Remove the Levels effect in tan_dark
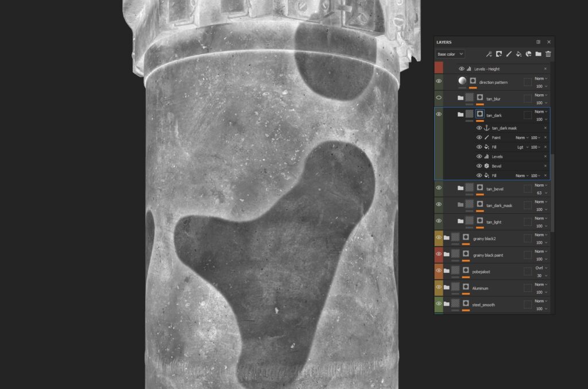The height and width of the screenshot is (389, 588). click(546, 156)
